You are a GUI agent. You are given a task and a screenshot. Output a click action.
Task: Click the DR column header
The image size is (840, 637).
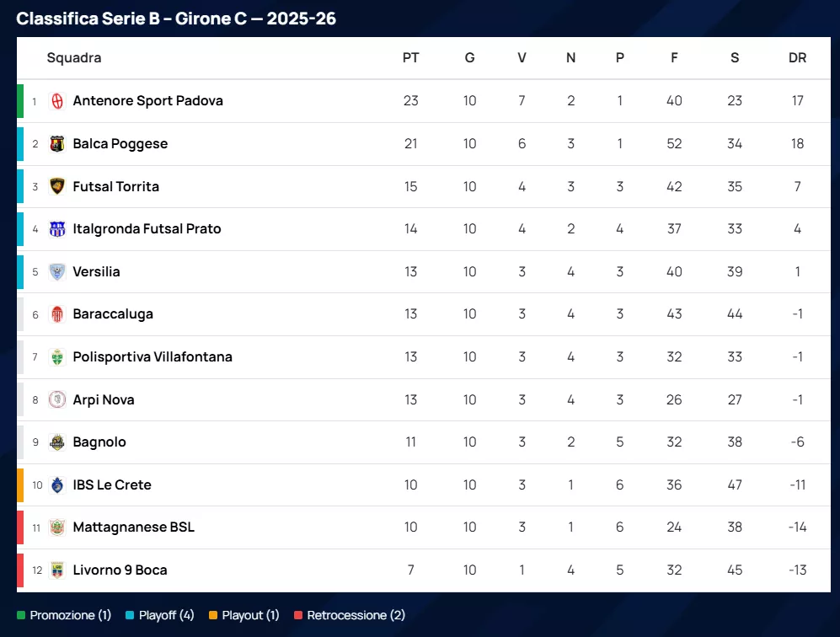pos(797,58)
